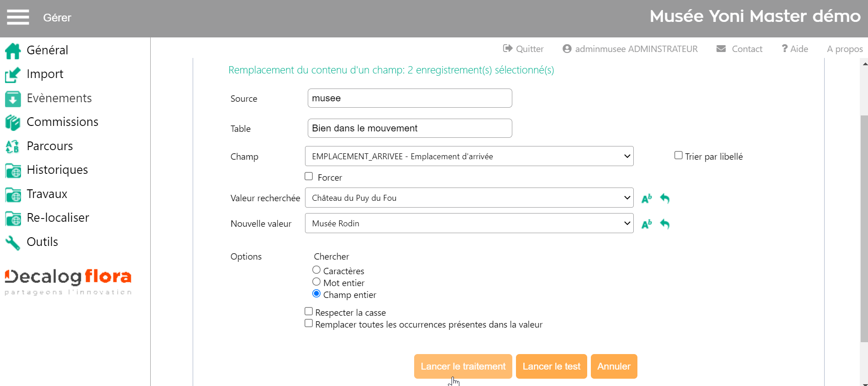
Task: Check Remplacer toutes les occurrences option
Action: click(309, 323)
